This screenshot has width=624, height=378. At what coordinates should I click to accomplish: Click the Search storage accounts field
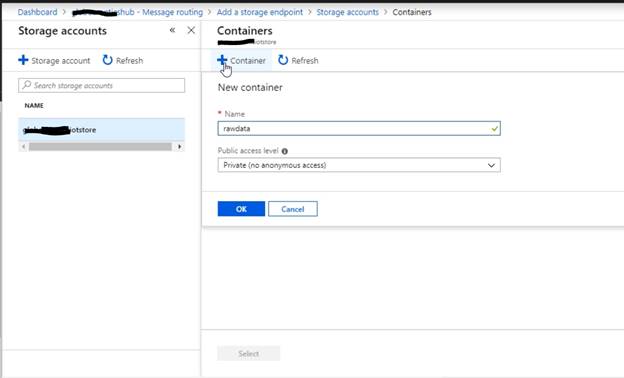click(101, 86)
